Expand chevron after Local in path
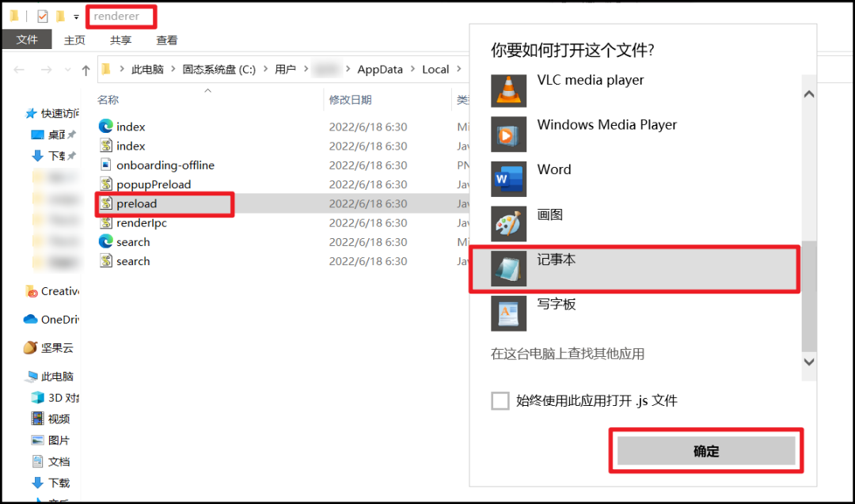Screen dimensions: 855x504 458,69
